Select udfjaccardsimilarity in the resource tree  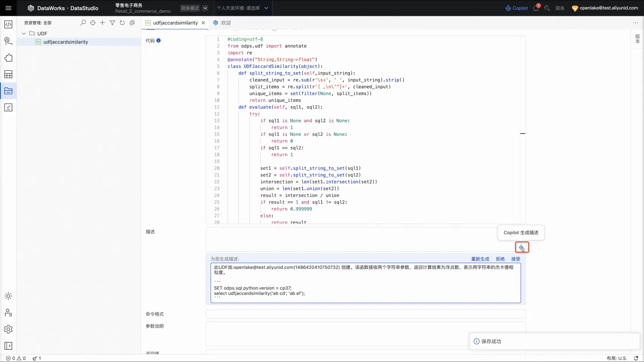65,42
